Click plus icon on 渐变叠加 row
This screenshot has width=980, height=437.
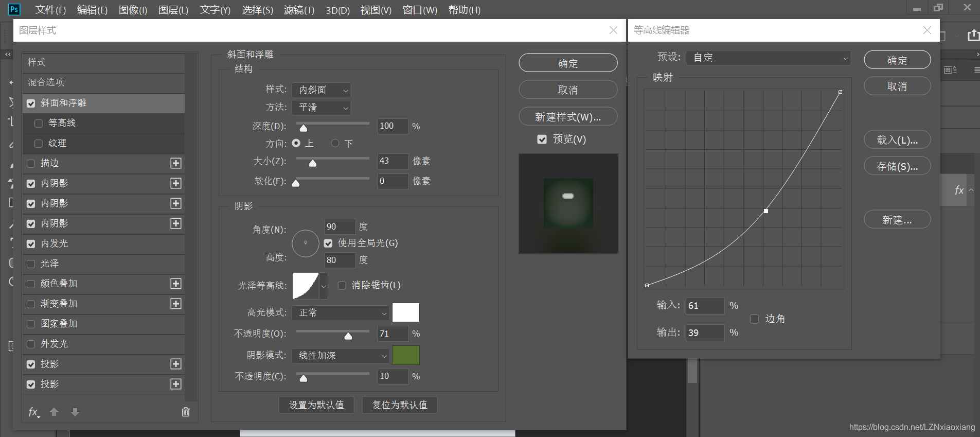[176, 304]
